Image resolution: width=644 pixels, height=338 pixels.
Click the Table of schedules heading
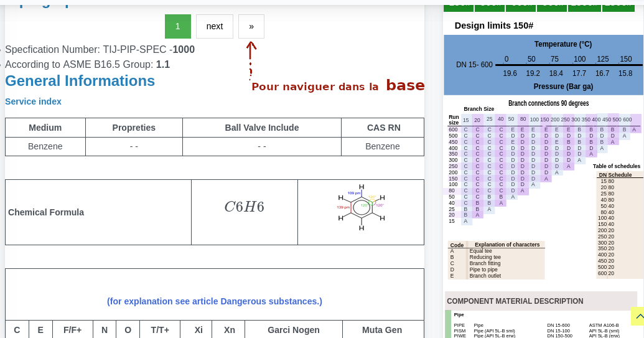click(617, 166)
